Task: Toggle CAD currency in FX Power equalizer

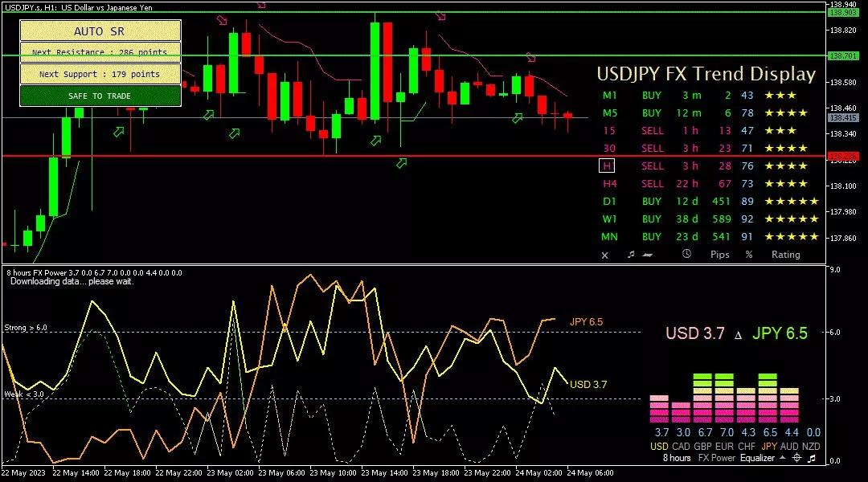Action: coord(681,446)
